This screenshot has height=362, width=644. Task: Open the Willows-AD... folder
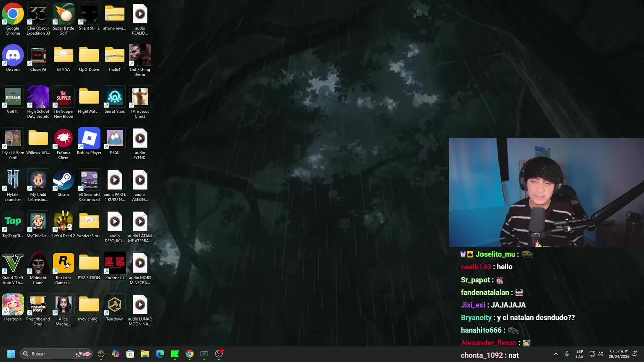(x=38, y=142)
